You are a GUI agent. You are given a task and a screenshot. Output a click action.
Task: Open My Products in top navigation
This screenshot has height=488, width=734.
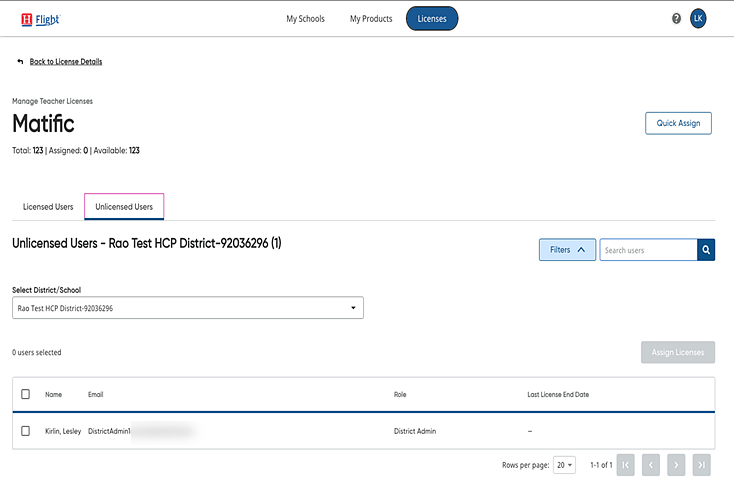coord(371,19)
